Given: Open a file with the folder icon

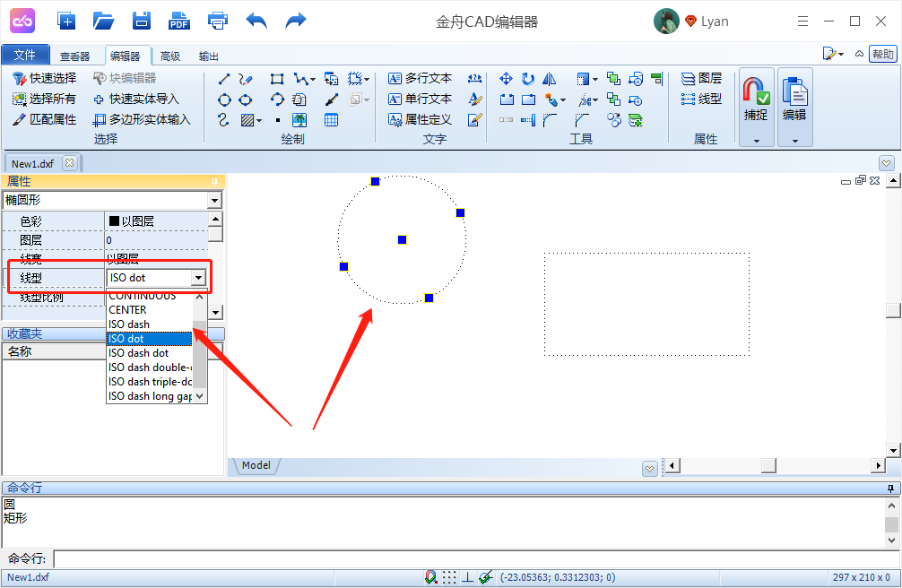Looking at the screenshot, I should [x=103, y=22].
